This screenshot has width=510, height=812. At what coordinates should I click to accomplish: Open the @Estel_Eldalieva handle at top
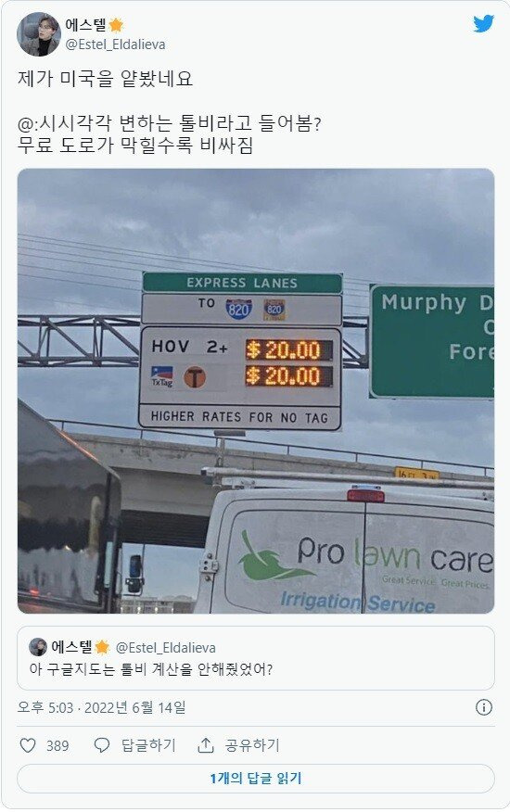click(x=115, y=44)
